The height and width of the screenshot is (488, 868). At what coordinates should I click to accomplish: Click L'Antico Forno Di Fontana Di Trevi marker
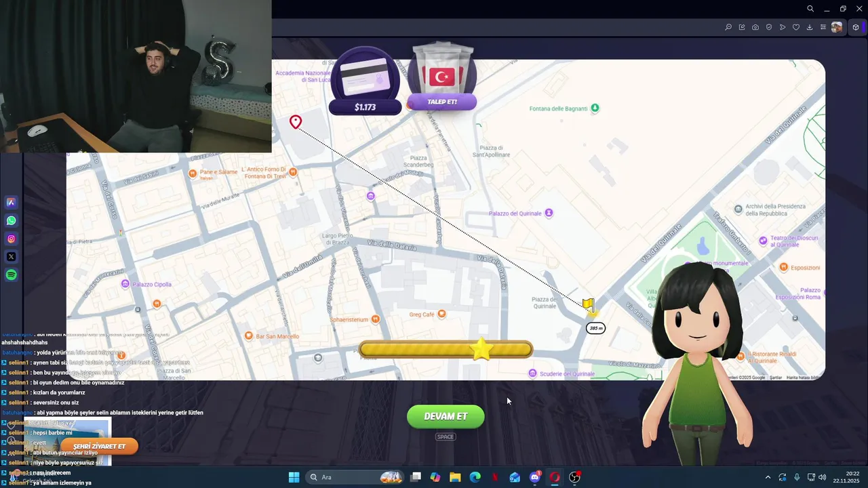(x=293, y=172)
